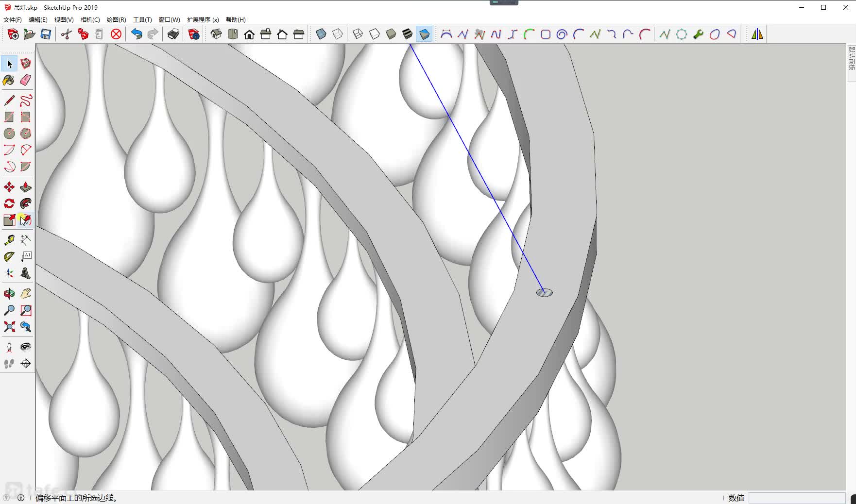Image resolution: width=856 pixels, height=504 pixels.
Task: Select the 3D Text tool
Action: (26, 273)
